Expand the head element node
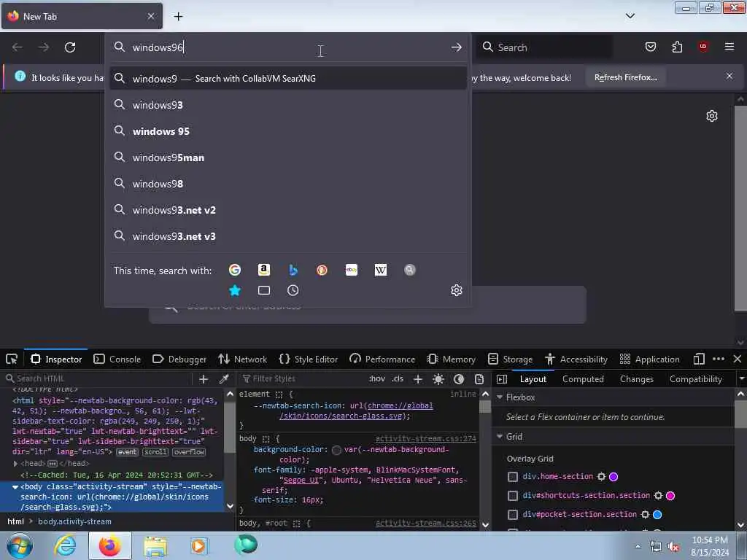This screenshot has height=560, width=747. point(15,463)
